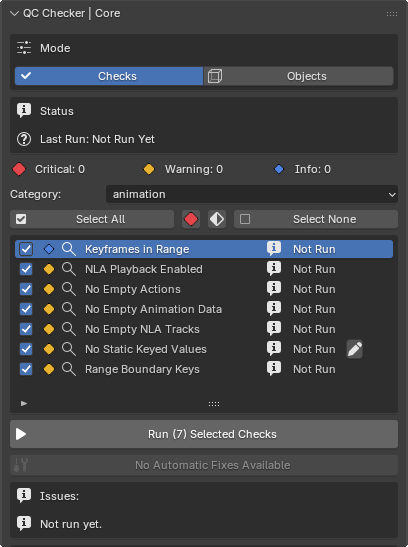This screenshot has width=408, height=547.
Task: Select the Range Boundary Keys check name
Action: coord(142,369)
